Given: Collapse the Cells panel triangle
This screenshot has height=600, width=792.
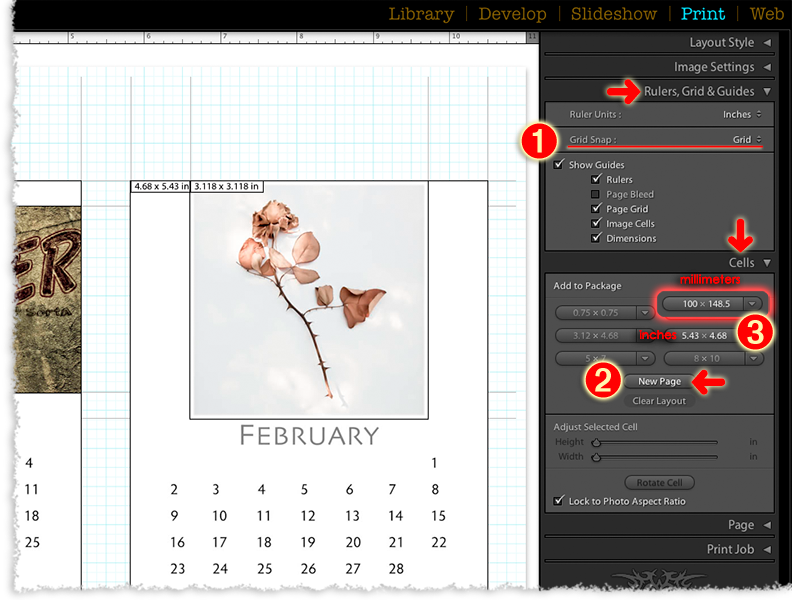Looking at the screenshot, I should [767, 263].
